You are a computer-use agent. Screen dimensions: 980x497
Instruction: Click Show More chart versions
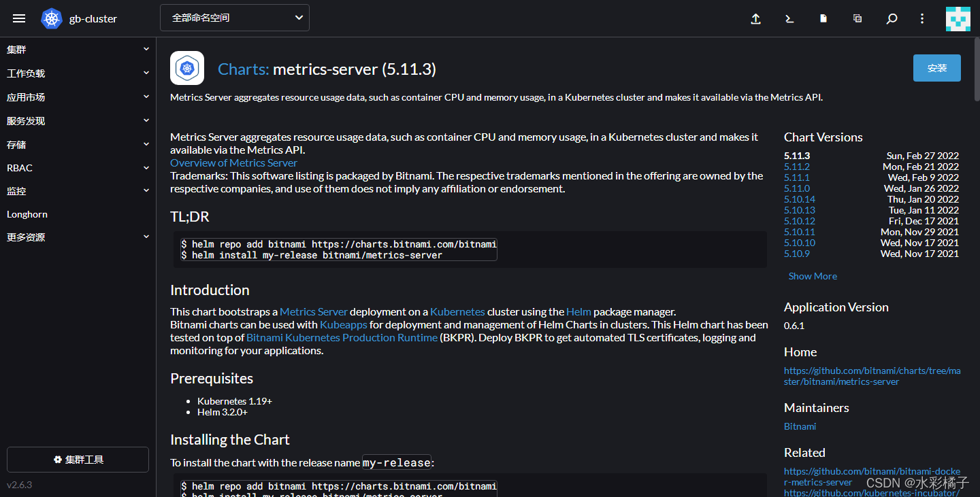tap(813, 276)
